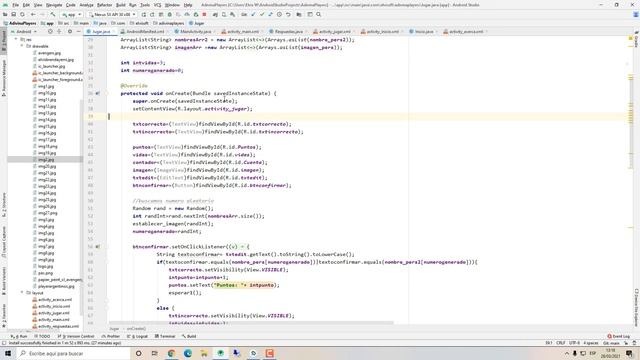Image resolution: width=640 pixels, height=360 pixels.
Task: Click AdivinaPlayers breadcrumb
Action: tap(20, 23)
